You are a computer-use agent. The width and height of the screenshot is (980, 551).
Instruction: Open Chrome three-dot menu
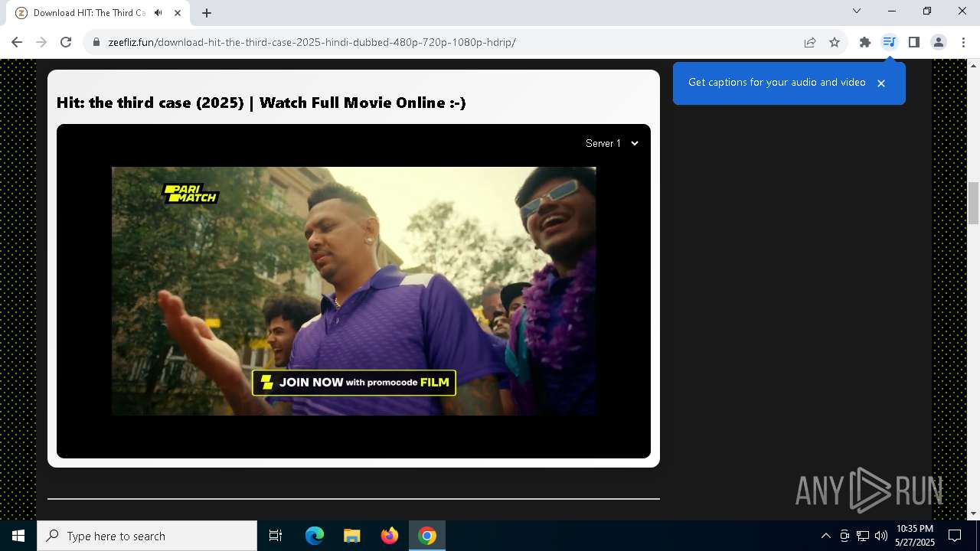(x=963, y=42)
